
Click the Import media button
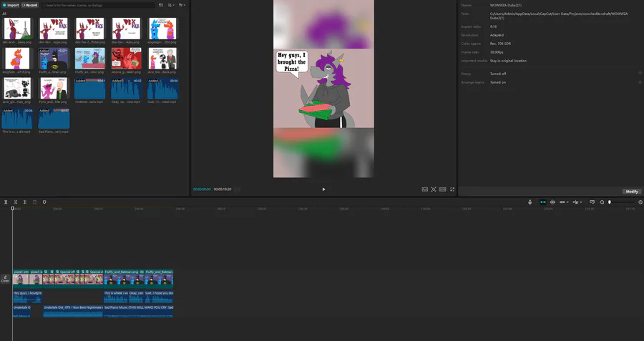10,5
